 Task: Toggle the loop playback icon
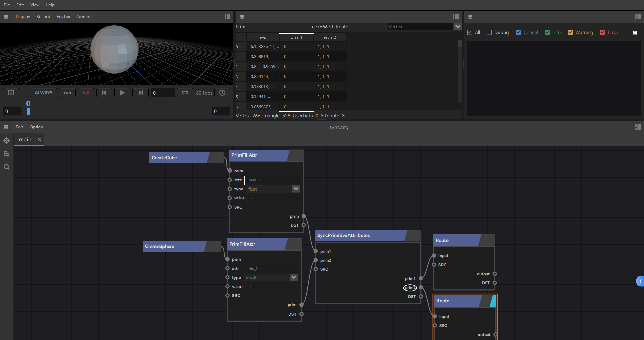(185, 93)
